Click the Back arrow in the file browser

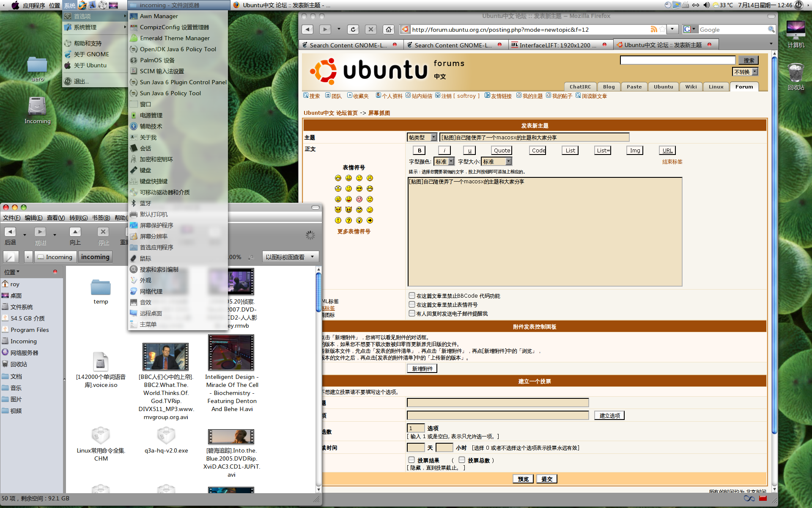click(x=10, y=232)
